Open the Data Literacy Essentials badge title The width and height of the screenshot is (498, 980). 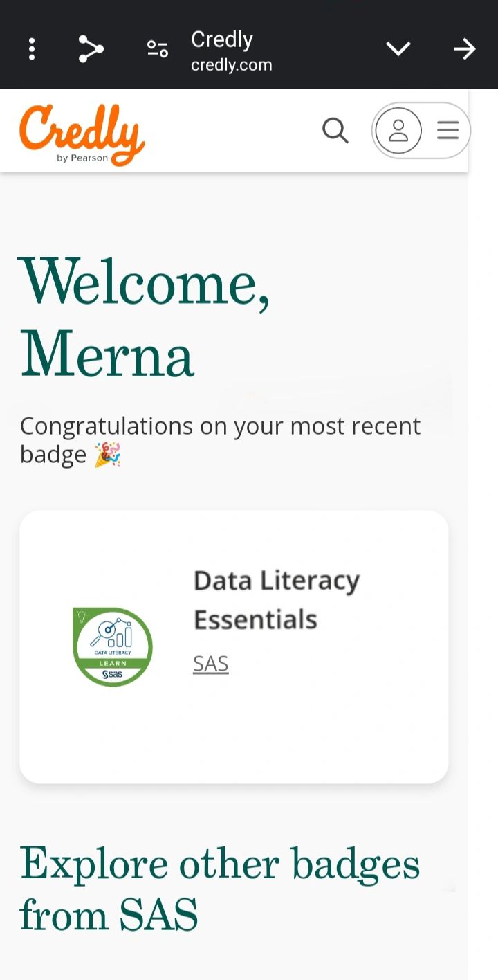[x=277, y=599]
